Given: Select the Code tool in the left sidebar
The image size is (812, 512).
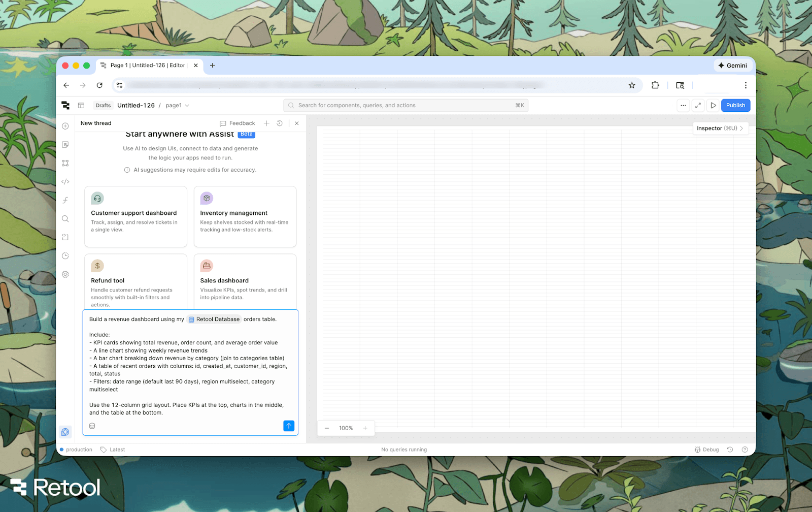Looking at the screenshot, I should pyautogui.click(x=65, y=181).
